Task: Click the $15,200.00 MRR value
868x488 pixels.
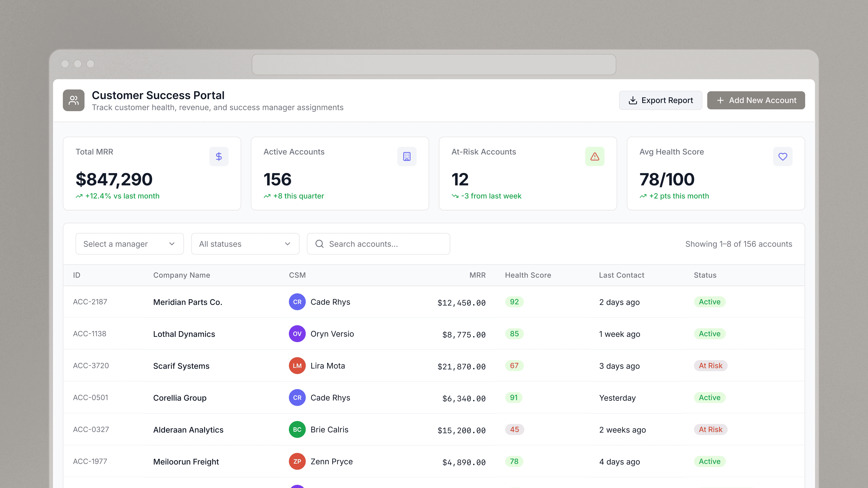Action: click(x=461, y=430)
